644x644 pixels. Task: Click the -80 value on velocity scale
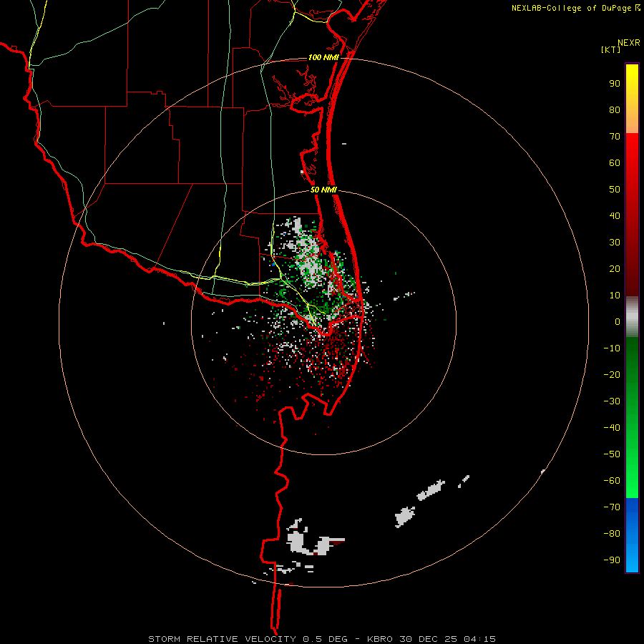click(612, 534)
